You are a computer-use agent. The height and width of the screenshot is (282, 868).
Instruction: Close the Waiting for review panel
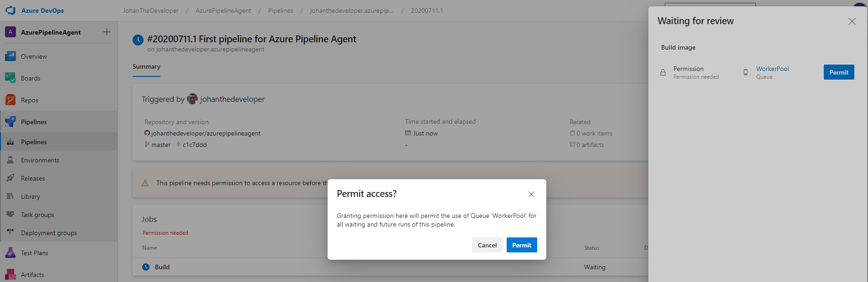pyautogui.click(x=852, y=21)
